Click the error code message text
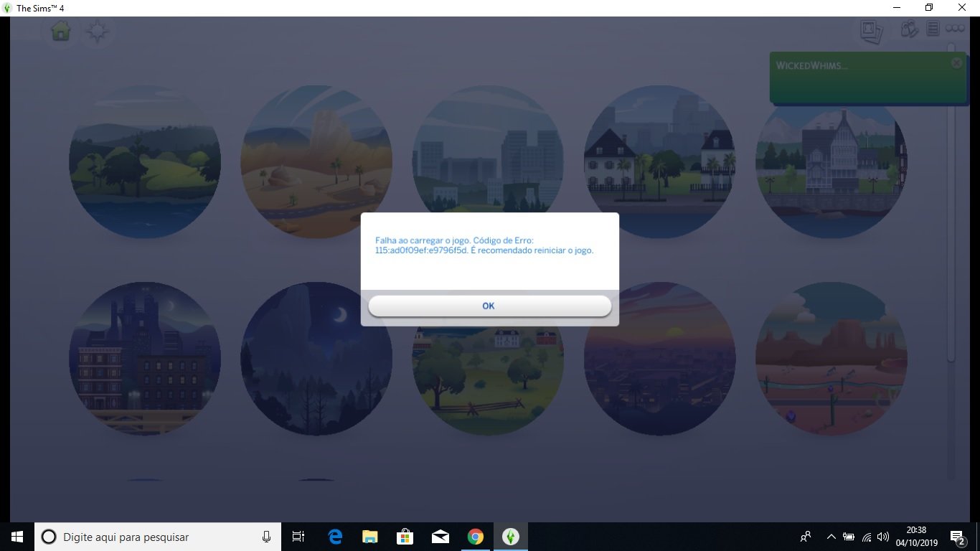 pos(485,245)
